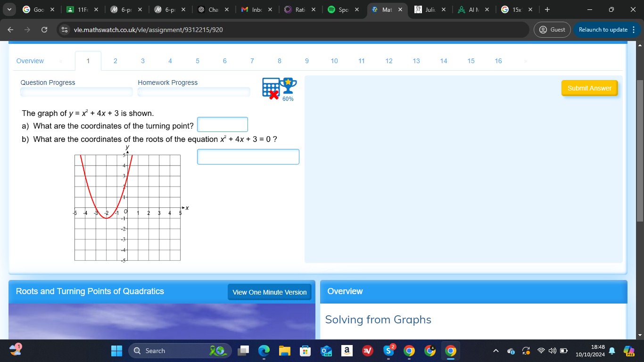The image size is (644, 362).
Task: Open Amazon app from the taskbar
Action: pos(347,351)
